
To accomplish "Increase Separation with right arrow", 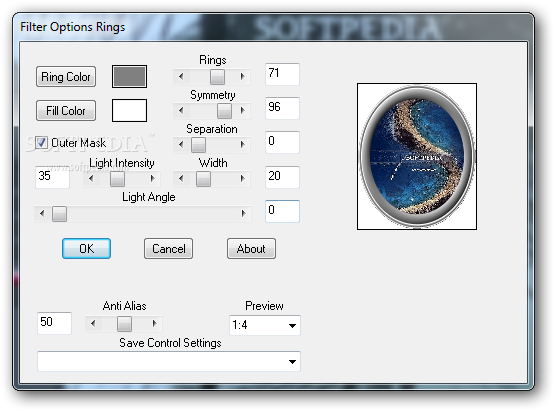I will (243, 144).
